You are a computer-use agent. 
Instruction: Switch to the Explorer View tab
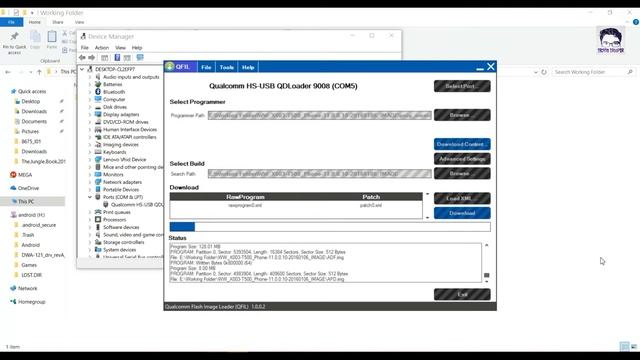[79, 22]
